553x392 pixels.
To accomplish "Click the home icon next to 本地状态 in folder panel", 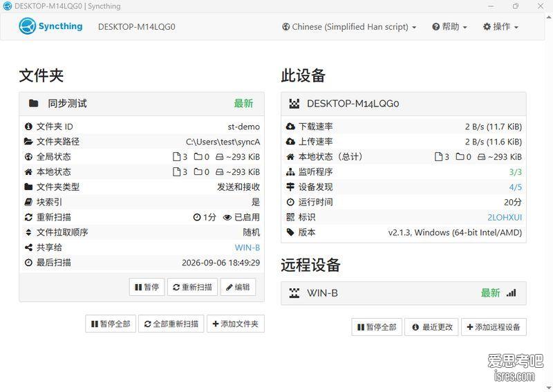I will (x=28, y=172).
